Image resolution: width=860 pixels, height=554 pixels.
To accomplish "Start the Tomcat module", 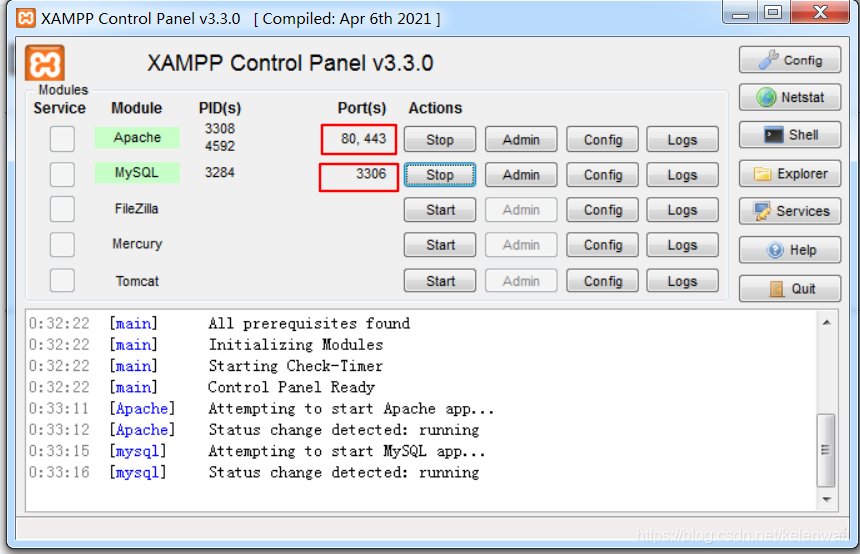I will click(440, 281).
